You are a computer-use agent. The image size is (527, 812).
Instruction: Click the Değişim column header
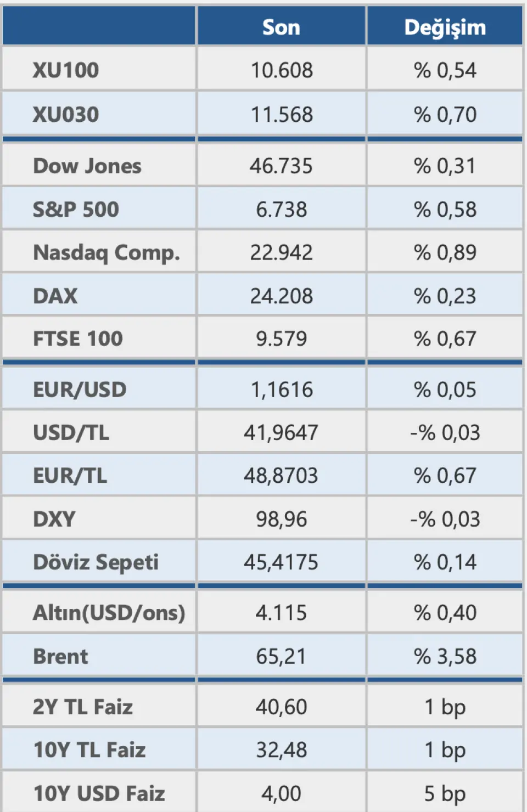(x=445, y=27)
